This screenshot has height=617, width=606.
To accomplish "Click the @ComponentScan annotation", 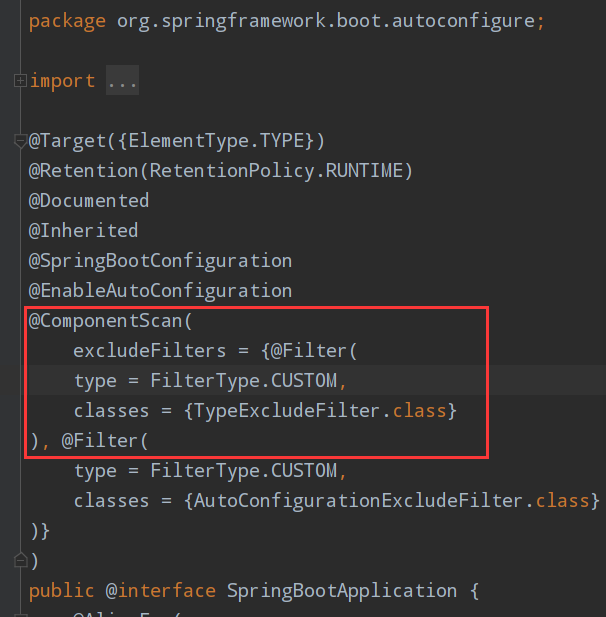I will (105, 321).
